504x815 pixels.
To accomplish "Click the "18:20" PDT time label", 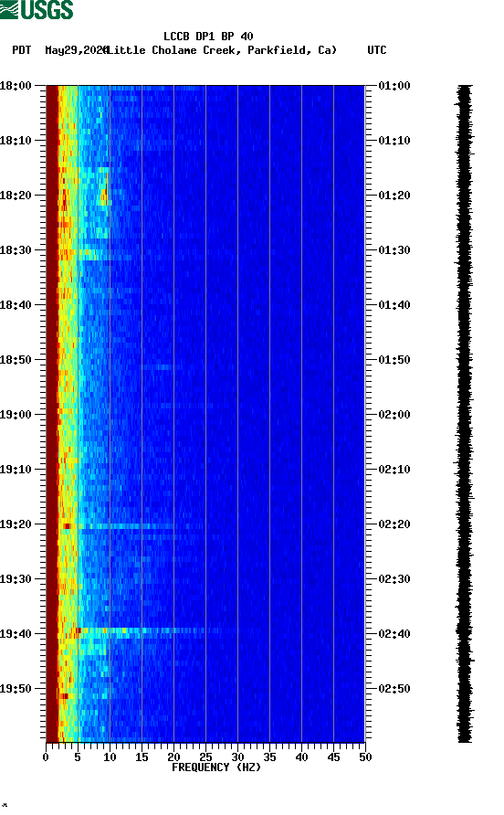I will 16,195.
